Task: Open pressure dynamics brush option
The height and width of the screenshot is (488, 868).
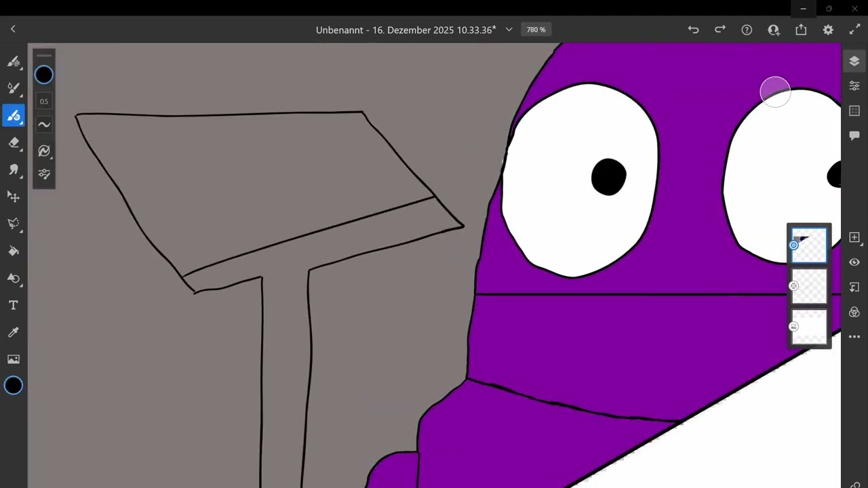Action: pyautogui.click(x=44, y=150)
